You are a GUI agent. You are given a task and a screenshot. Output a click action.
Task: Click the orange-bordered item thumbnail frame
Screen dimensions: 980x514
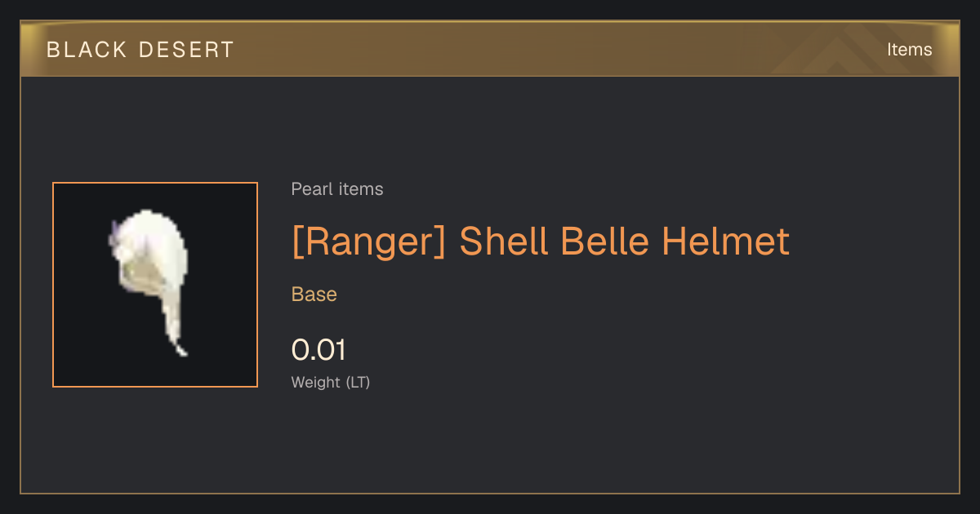click(155, 285)
